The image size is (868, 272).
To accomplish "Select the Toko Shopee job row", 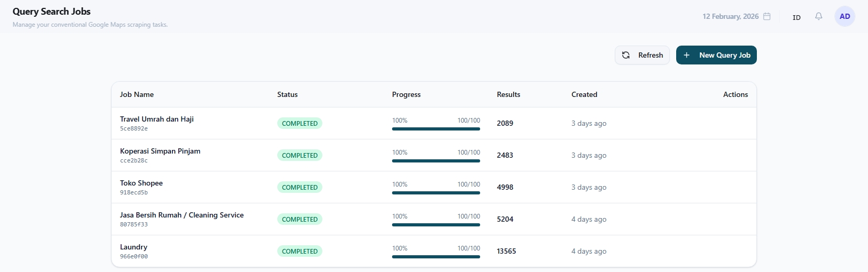I will 141,183.
